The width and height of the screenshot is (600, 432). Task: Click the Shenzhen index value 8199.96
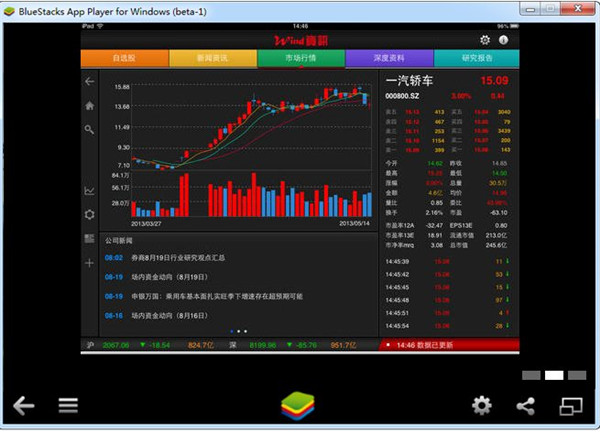(x=263, y=345)
